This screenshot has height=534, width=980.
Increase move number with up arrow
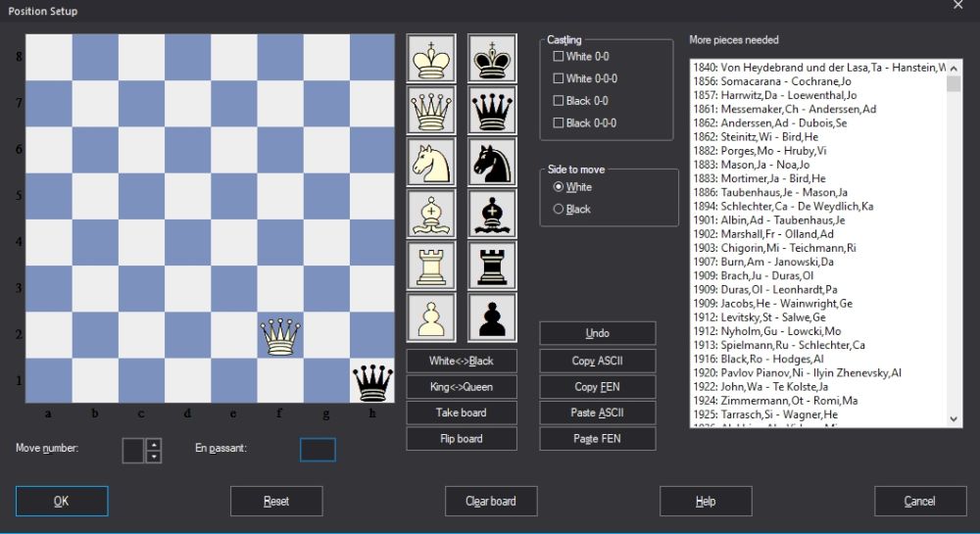pos(153,445)
